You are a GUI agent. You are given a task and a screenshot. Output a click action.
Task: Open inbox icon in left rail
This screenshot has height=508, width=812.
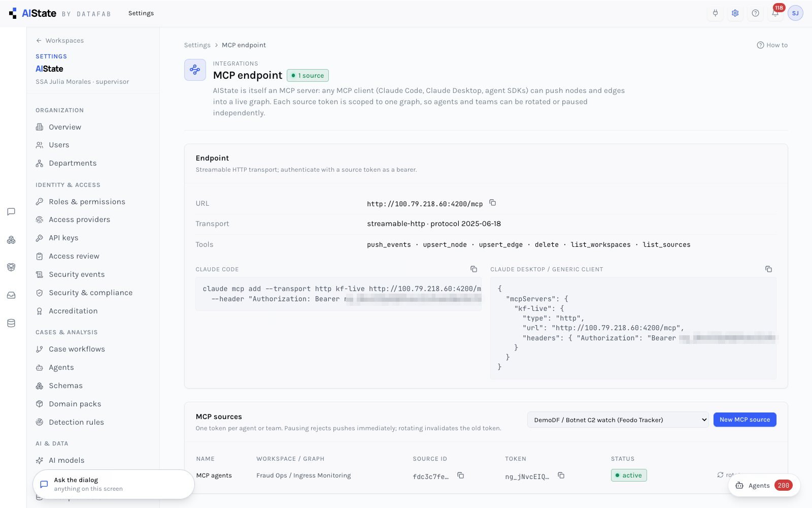point(11,295)
